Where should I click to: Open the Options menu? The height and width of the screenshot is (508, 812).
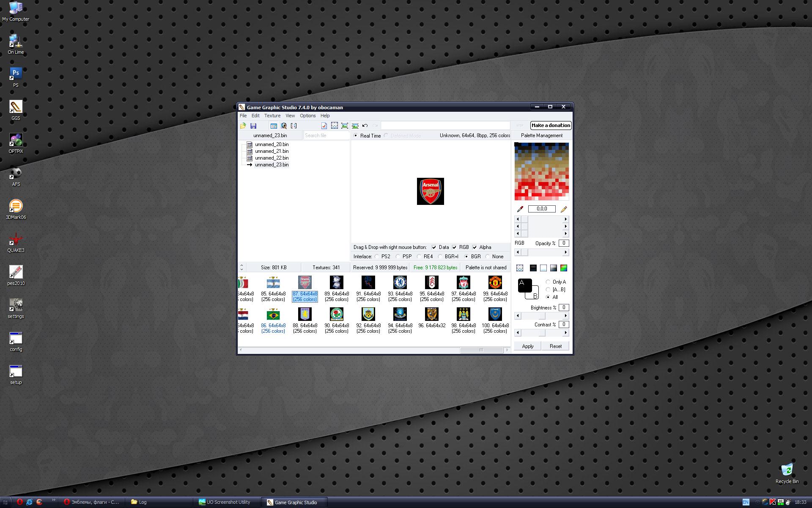(x=307, y=116)
